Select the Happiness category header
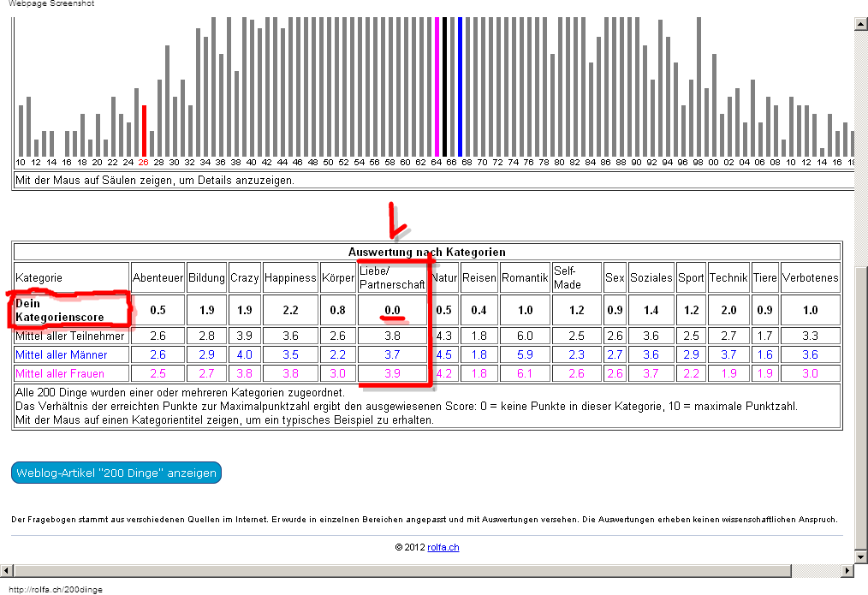The height and width of the screenshot is (595, 868). click(290, 277)
